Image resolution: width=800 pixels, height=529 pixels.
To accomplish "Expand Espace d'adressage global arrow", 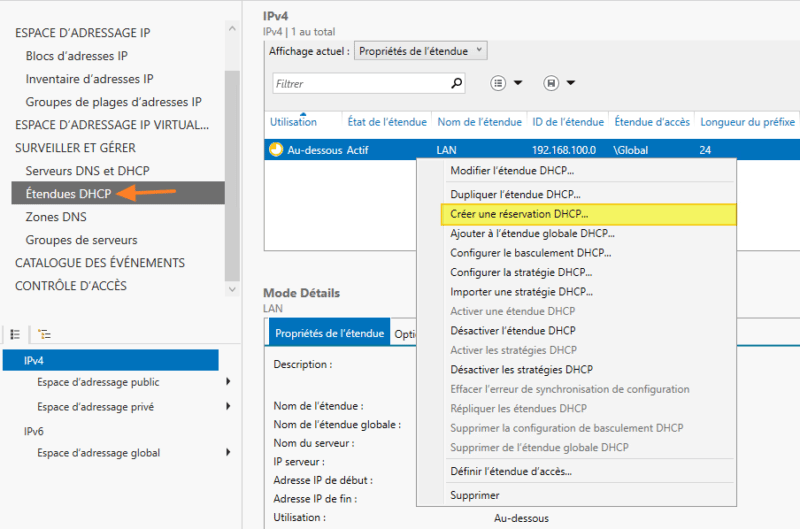I will [228, 452].
